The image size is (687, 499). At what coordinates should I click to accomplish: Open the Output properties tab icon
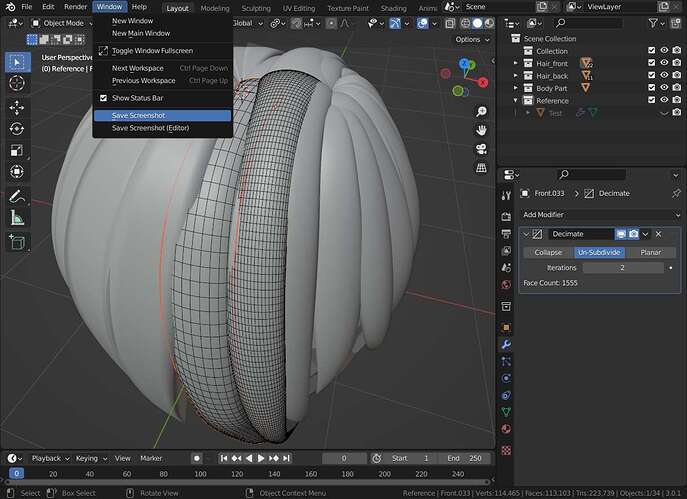click(506, 234)
